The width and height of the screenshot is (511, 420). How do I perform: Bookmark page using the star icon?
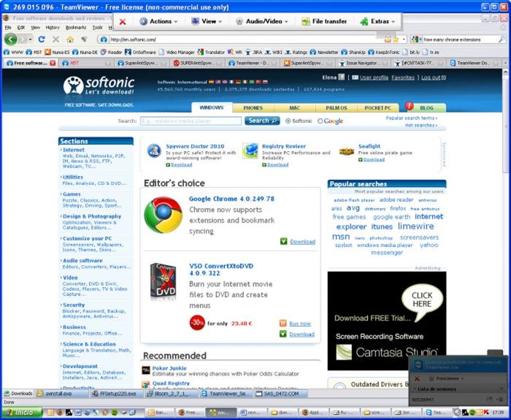click(396, 40)
